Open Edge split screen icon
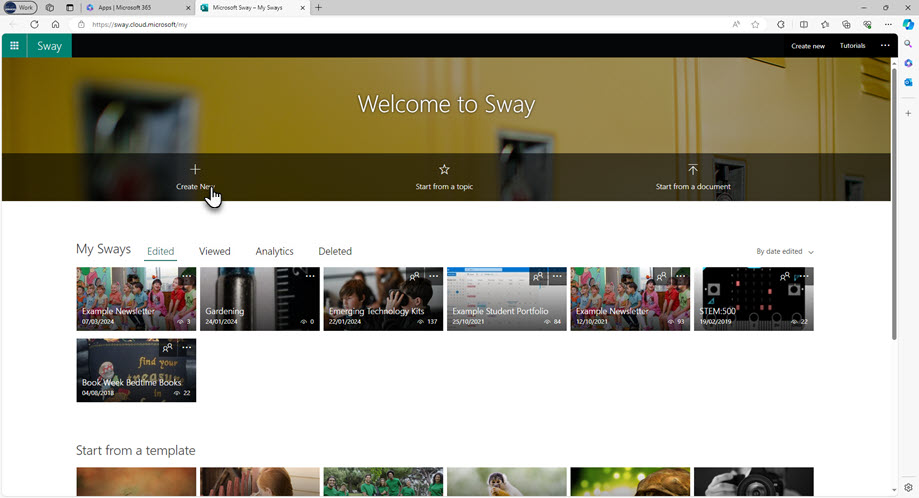 804,25
